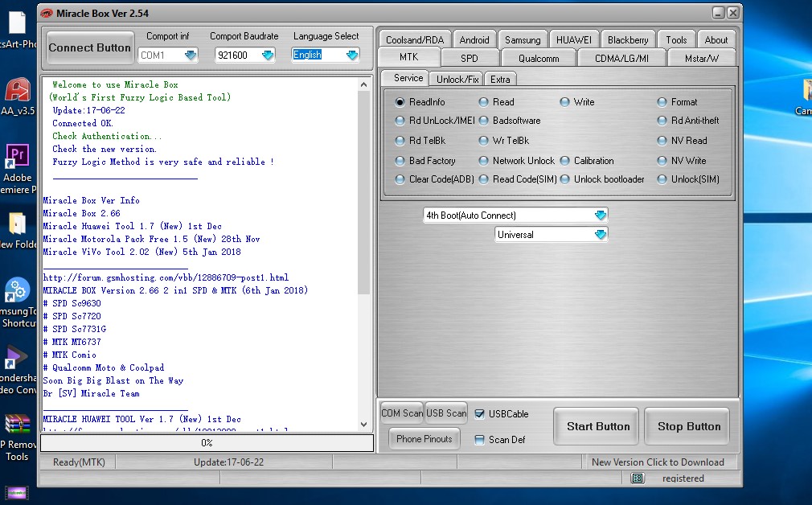This screenshot has height=505, width=812.
Task: Click the Miracle Box title bar logo icon
Action: click(47, 14)
